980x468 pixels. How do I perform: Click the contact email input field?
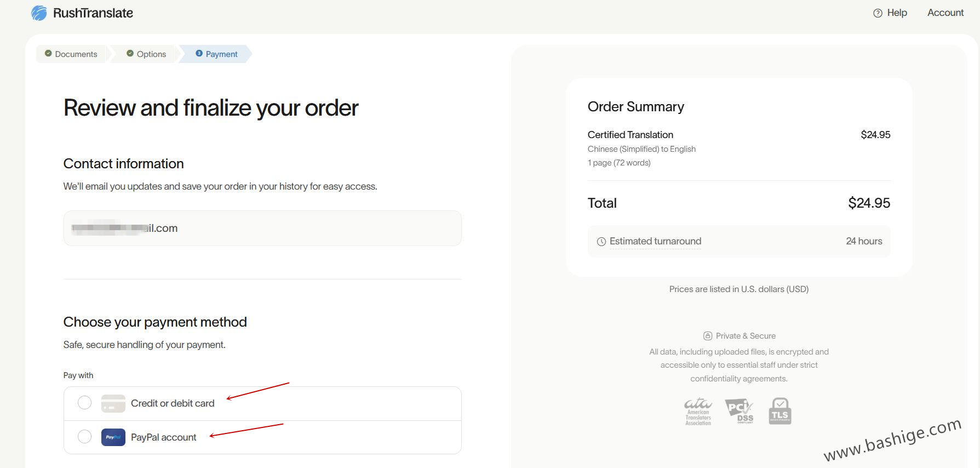point(262,229)
